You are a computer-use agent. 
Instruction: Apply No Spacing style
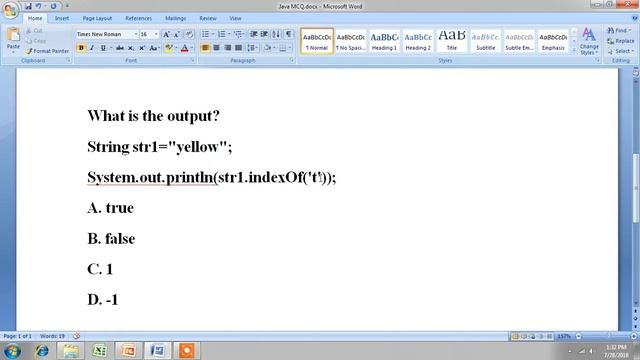[350, 41]
